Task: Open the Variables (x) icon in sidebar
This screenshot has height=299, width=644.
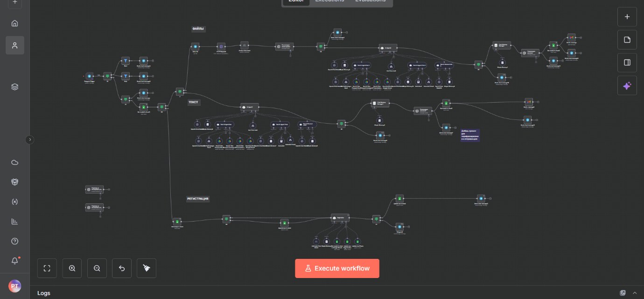Action: pyautogui.click(x=14, y=202)
